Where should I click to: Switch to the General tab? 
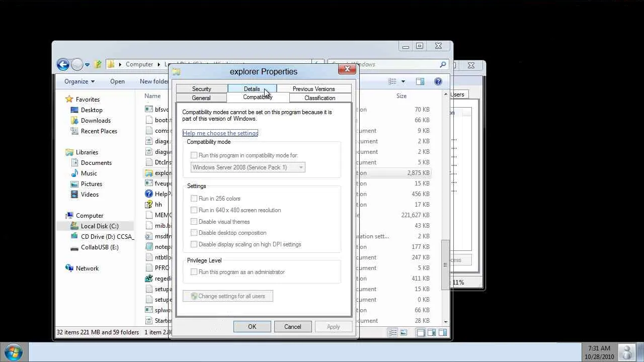point(201,98)
